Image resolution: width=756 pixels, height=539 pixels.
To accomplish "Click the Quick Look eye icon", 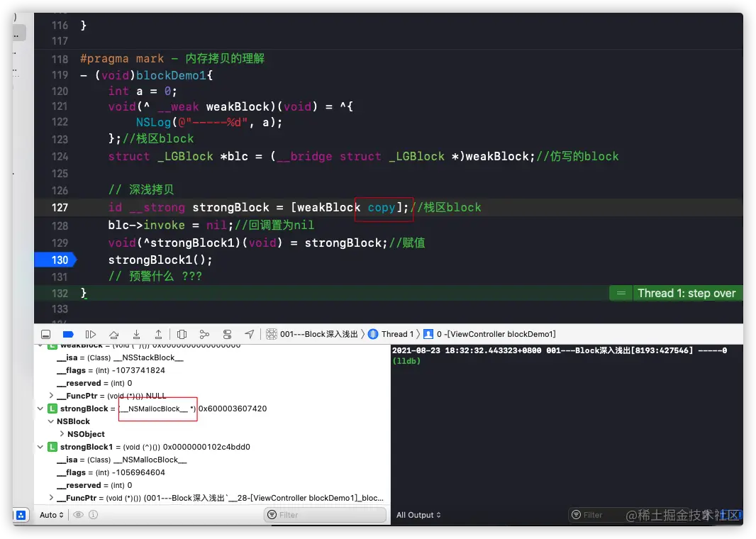I will pos(78,515).
